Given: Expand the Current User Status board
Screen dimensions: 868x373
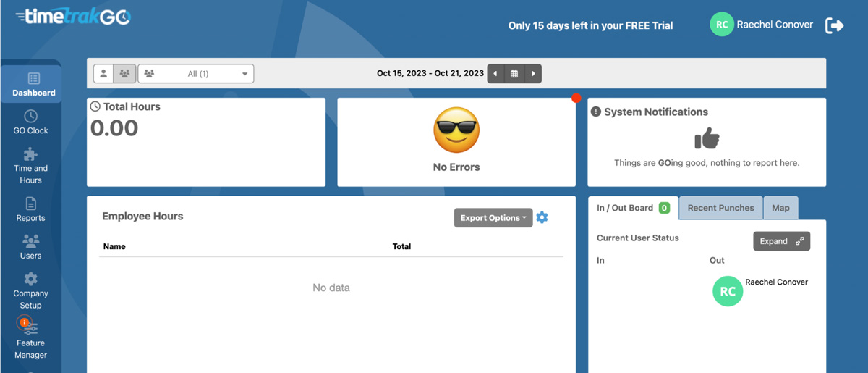Looking at the screenshot, I should (x=781, y=241).
